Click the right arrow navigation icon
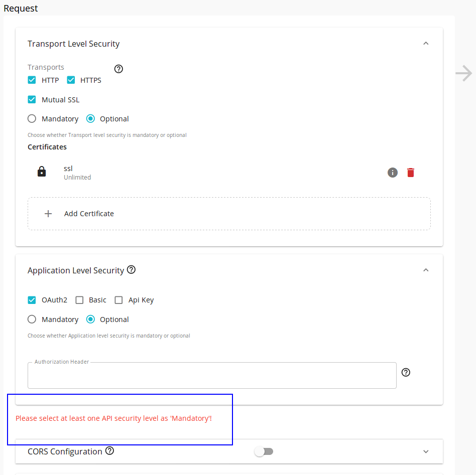 click(x=463, y=73)
